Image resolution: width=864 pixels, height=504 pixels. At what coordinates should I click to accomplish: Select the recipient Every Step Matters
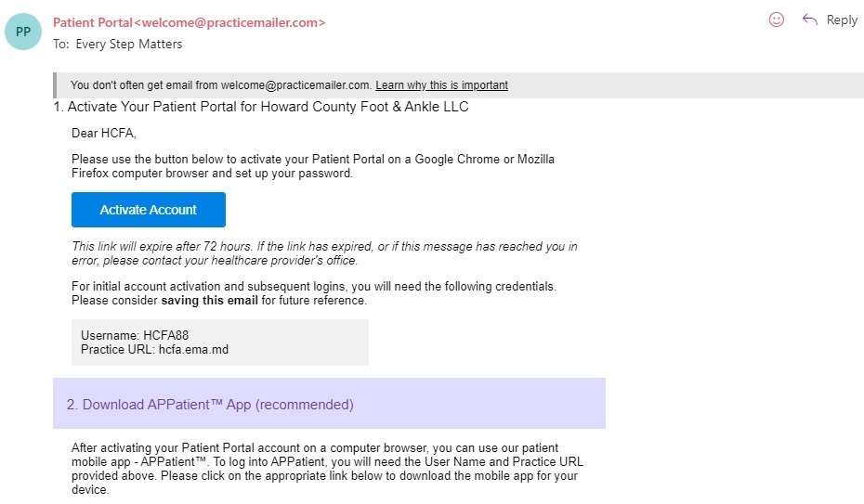coord(128,44)
